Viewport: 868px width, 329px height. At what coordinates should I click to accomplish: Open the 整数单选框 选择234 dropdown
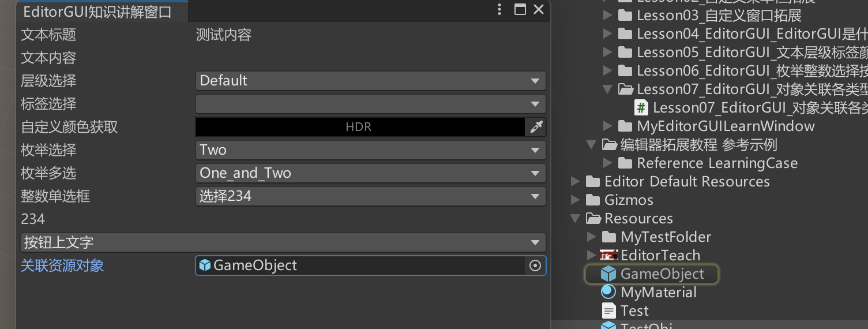(370, 196)
